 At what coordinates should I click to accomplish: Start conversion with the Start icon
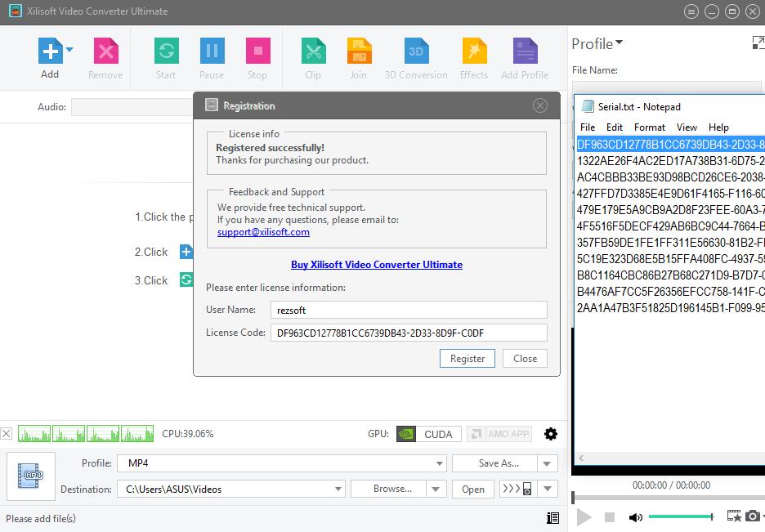(x=167, y=51)
